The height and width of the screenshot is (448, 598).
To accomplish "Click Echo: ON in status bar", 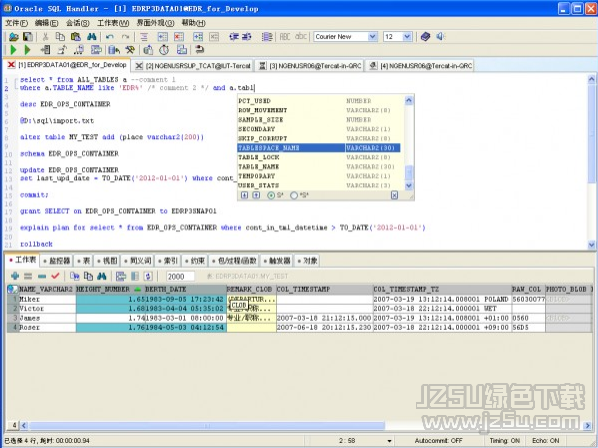I will [546, 441].
